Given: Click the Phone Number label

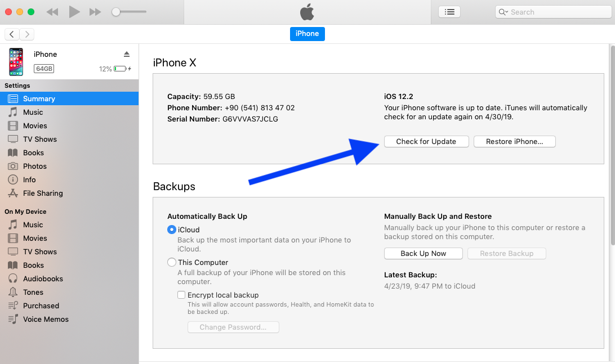Looking at the screenshot, I should [x=194, y=108].
